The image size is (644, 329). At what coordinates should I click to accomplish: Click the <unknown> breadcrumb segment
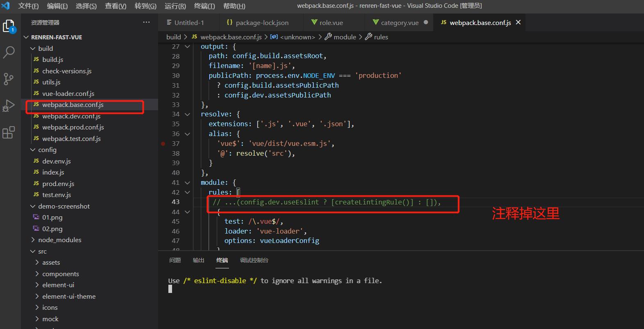point(297,37)
